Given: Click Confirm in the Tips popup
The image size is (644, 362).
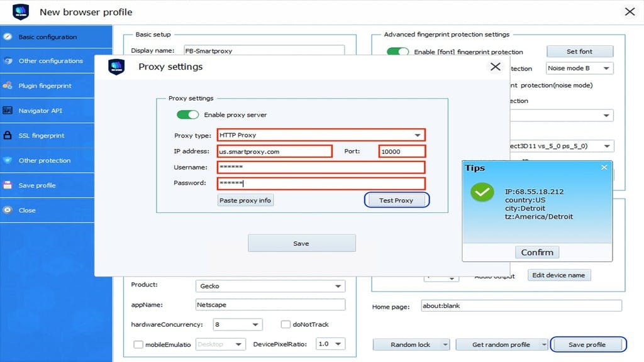Looking at the screenshot, I should coord(537,253).
